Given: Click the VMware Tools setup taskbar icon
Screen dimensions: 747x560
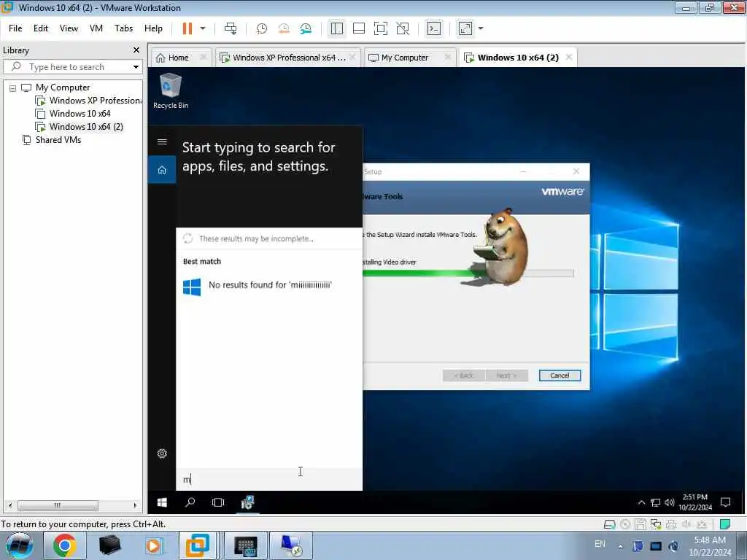Looking at the screenshot, I should tap(247, 502).
